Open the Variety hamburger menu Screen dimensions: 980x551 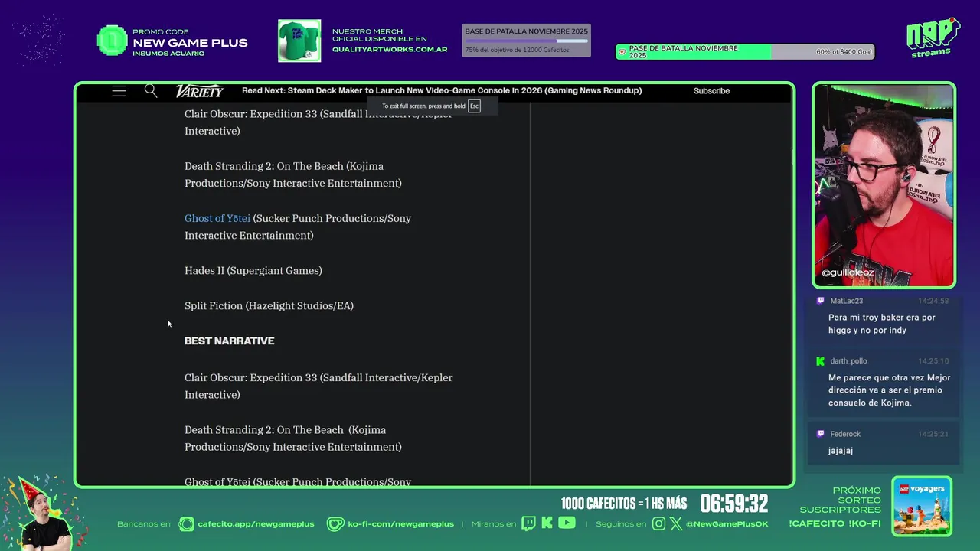(119, 91)
